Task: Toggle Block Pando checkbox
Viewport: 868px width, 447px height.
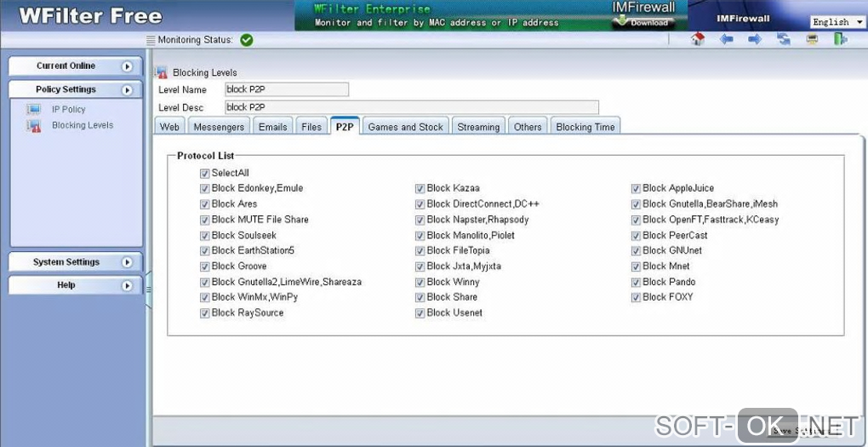Action: (x=636, y=283)
